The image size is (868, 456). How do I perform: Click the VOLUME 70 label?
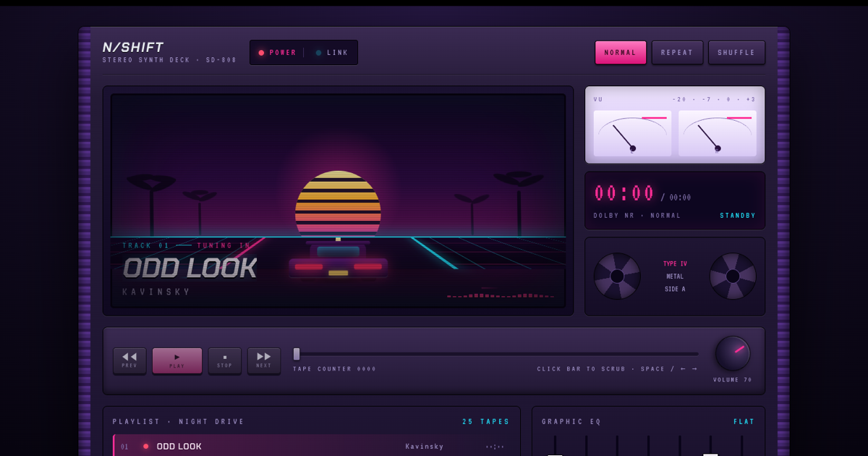[x=733, y=380]
